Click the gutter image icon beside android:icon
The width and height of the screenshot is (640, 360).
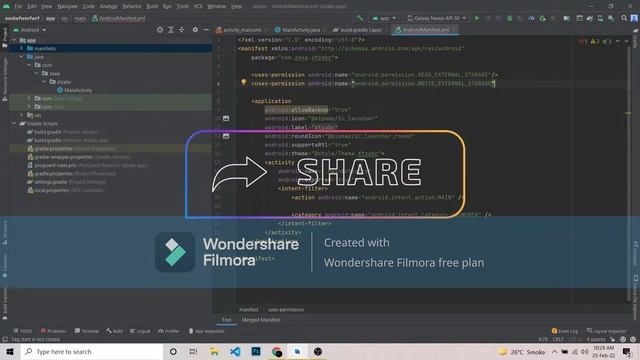(226, 118)
